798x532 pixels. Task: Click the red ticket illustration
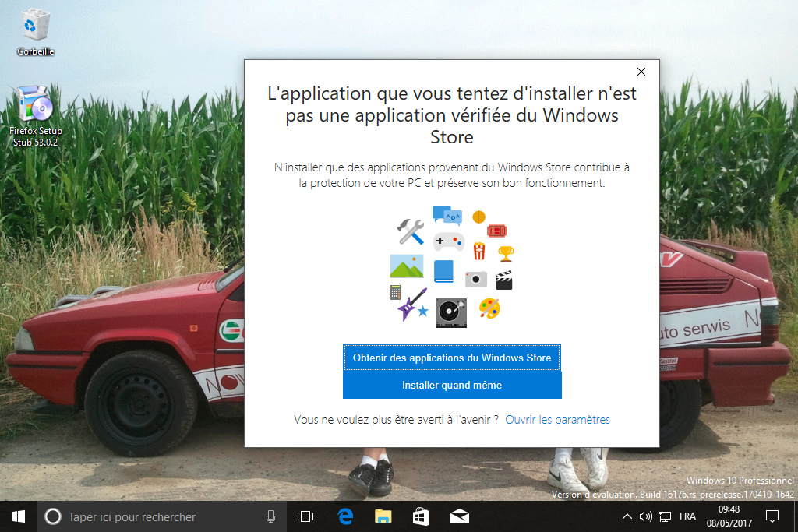coord(496,231)
